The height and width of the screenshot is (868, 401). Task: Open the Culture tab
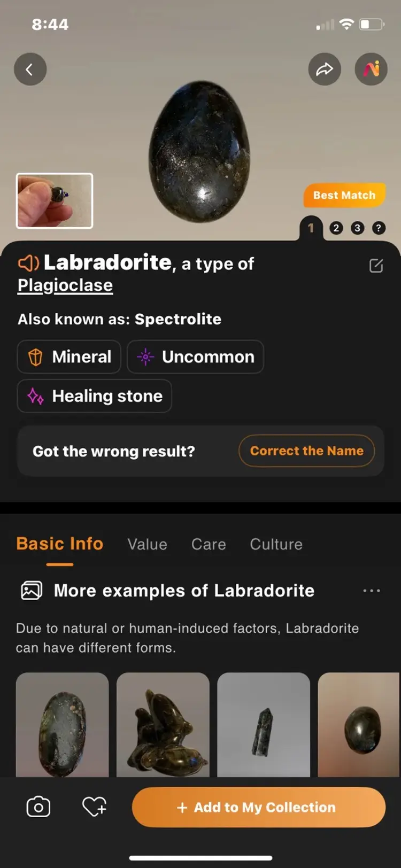276,544
